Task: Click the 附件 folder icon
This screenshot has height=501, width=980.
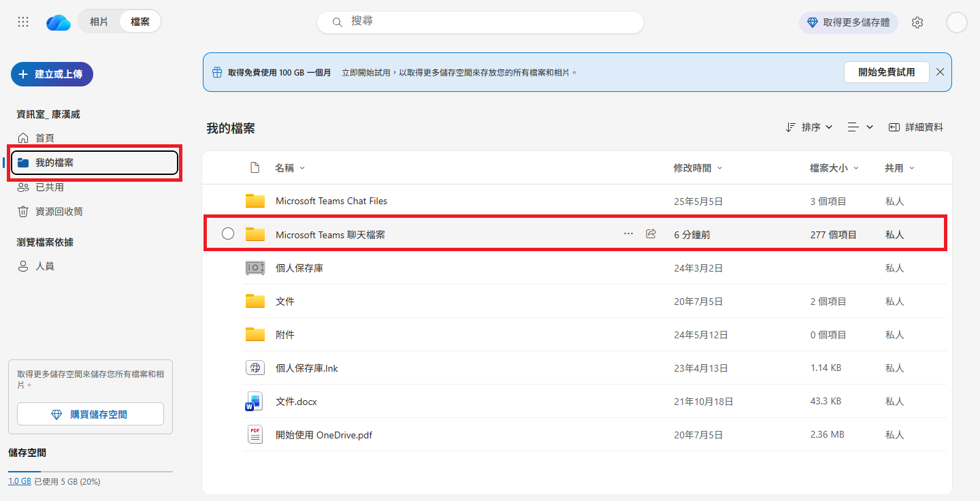Action: click(x=255, y=334)
